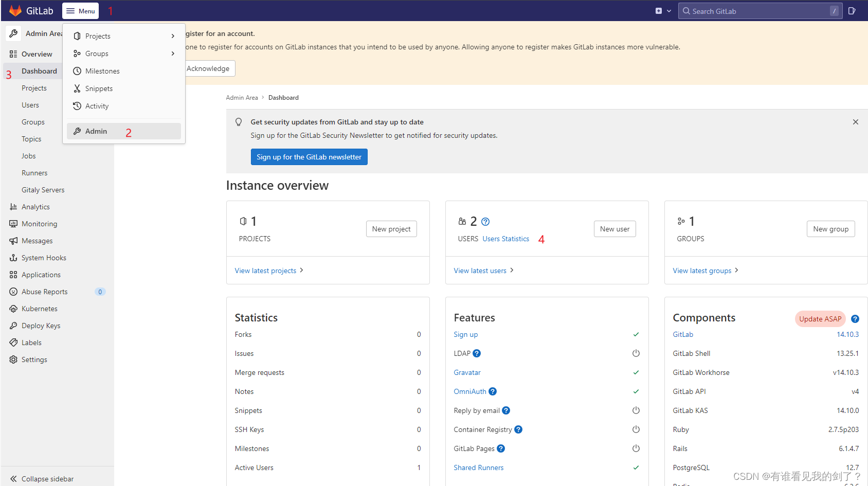Screen dimensions: 868x486
Task: Click the System Hooks anchor icon
Action: point(13,258)
